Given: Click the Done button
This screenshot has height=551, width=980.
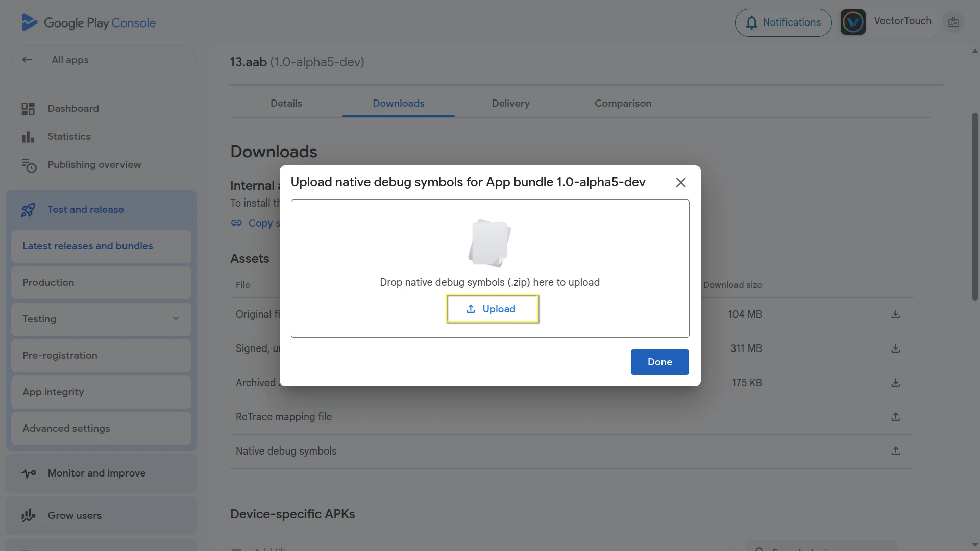Looking at the screenshot, I should pyautogui.click(x=659, y=362).
